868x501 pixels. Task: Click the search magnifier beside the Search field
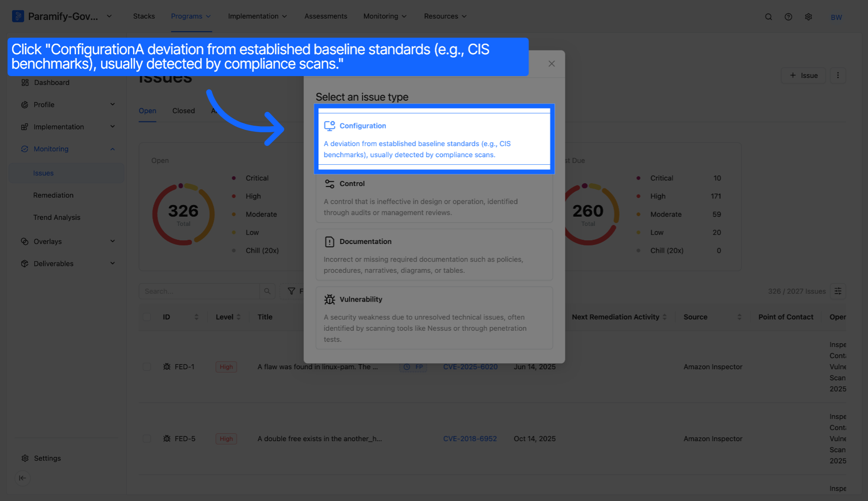(x=267, y=291)
